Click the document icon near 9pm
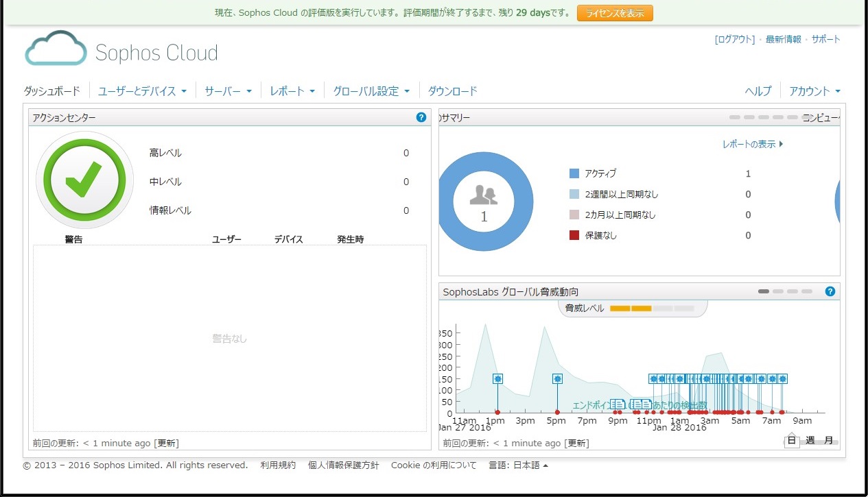Screen dimensions: 868x497 (618, 404)
